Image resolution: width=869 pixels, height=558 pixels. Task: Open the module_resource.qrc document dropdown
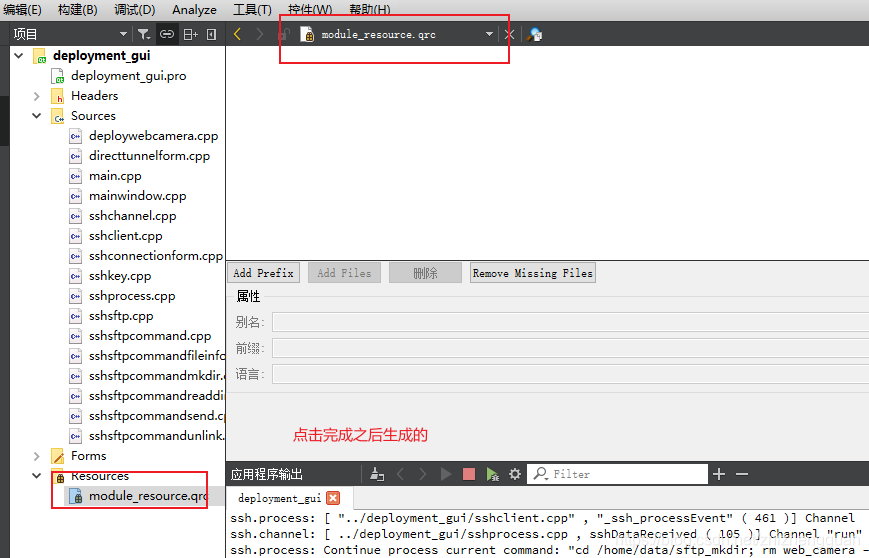pyautogui.click(x=489, y=34)
